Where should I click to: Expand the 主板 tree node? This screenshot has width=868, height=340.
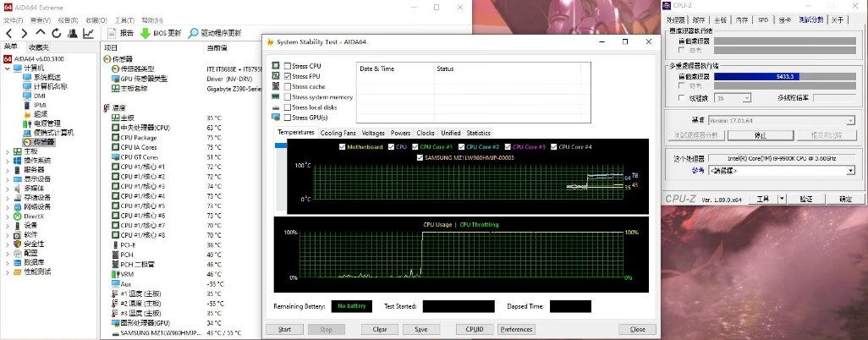point(8,151)
